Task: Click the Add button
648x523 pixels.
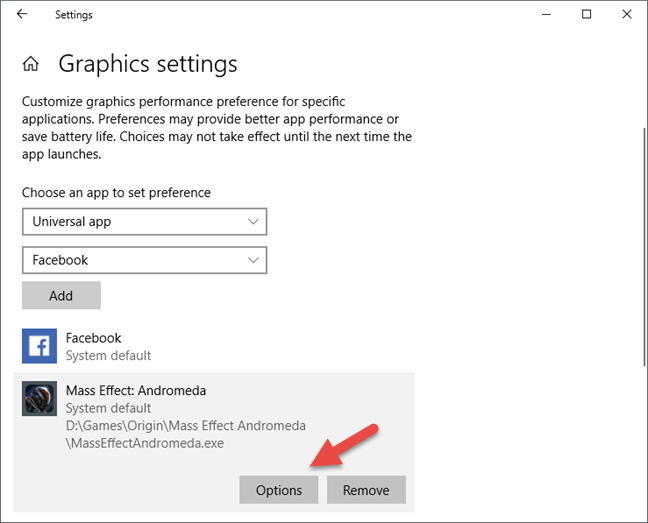Action: click(61, 295)
